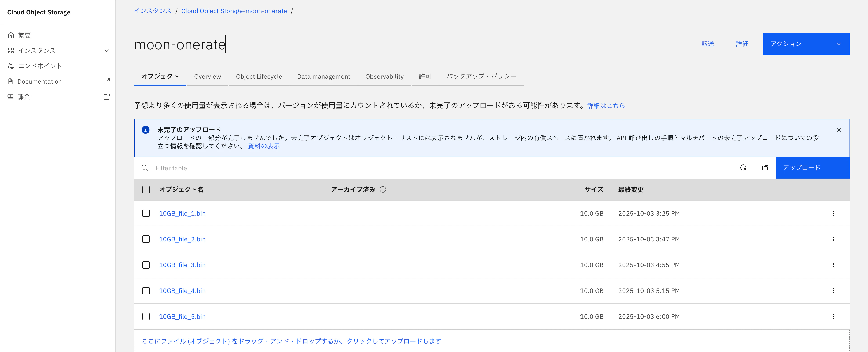Click the home icon beside 概要
This screenshot has height=352, width=868.
pyautogui.click(x=11, y=35)
